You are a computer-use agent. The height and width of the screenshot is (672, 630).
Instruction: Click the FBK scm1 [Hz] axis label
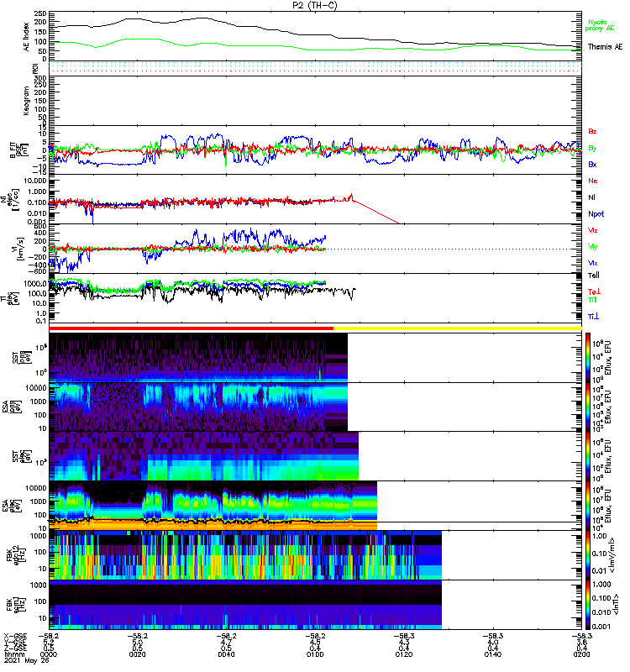coord(16,604)
